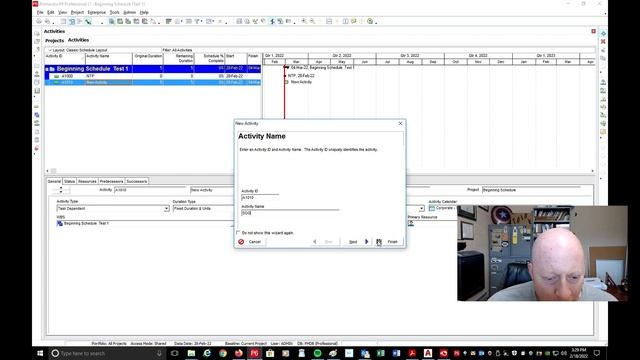640x360 pixels.
Task: Open the General details tab
Action: [54, 181]
